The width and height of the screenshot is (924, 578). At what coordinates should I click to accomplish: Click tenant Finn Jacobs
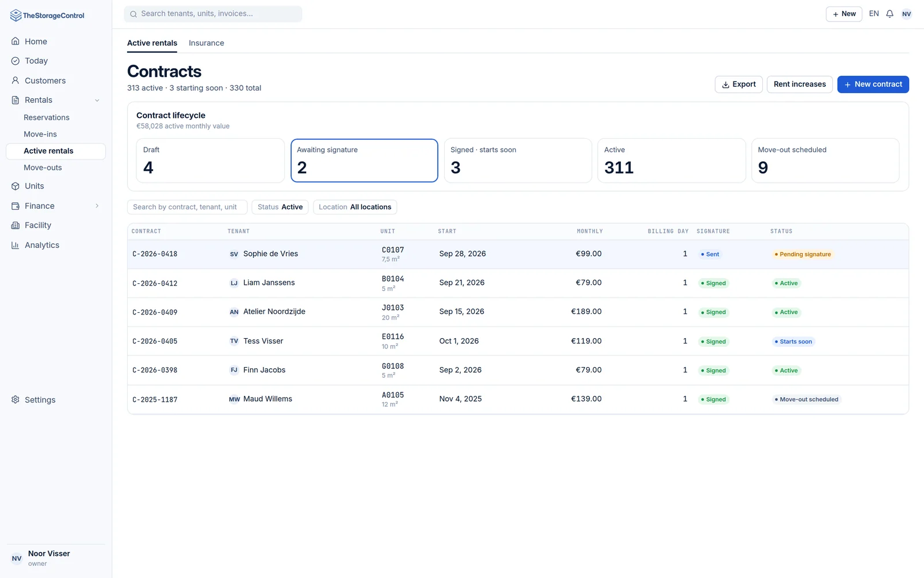click(x=264, y=370)
